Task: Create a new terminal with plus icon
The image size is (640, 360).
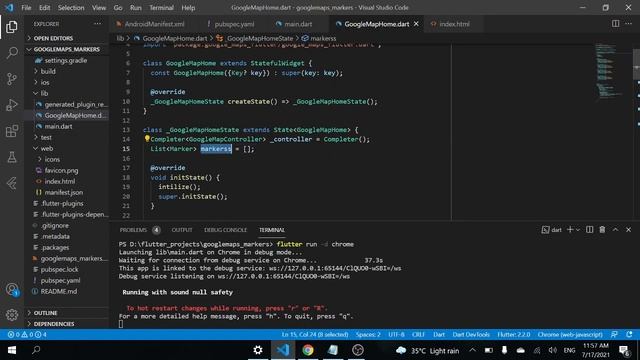Action: 570,230
